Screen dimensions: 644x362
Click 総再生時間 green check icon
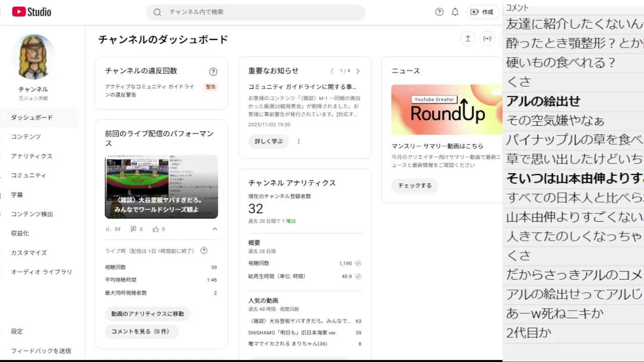358,276
